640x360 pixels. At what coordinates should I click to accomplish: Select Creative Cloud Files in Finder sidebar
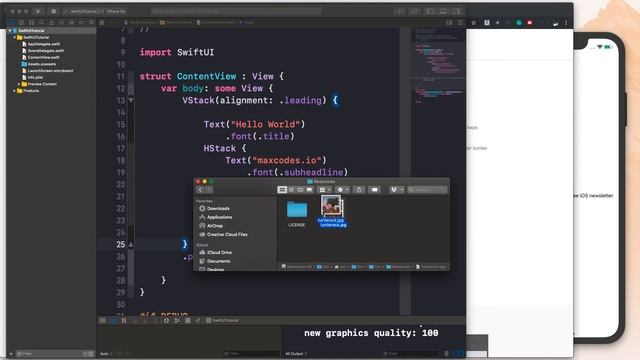tap(224, 235)
